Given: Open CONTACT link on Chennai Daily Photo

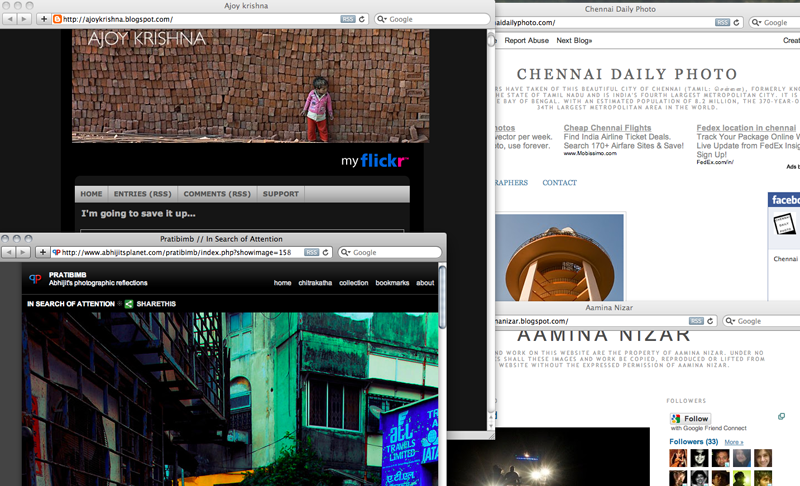Looking at the screenshot, I should click(559, 183).
